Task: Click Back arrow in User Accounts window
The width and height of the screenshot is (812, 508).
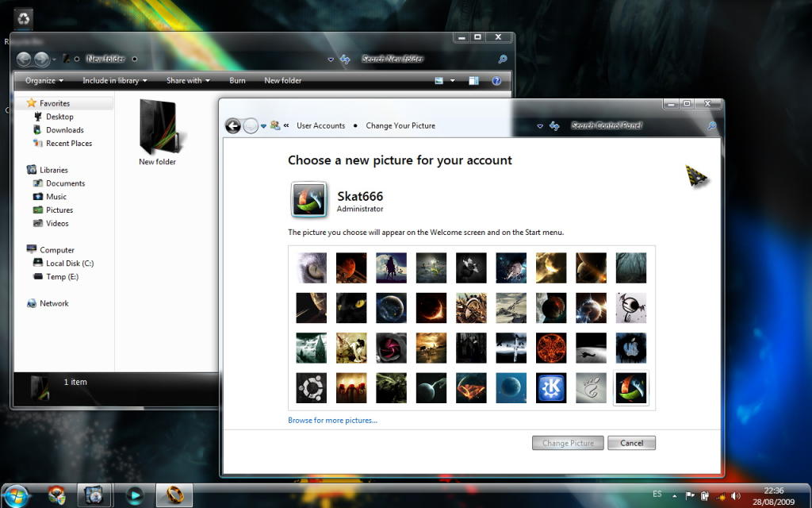Action: point(233,126)
